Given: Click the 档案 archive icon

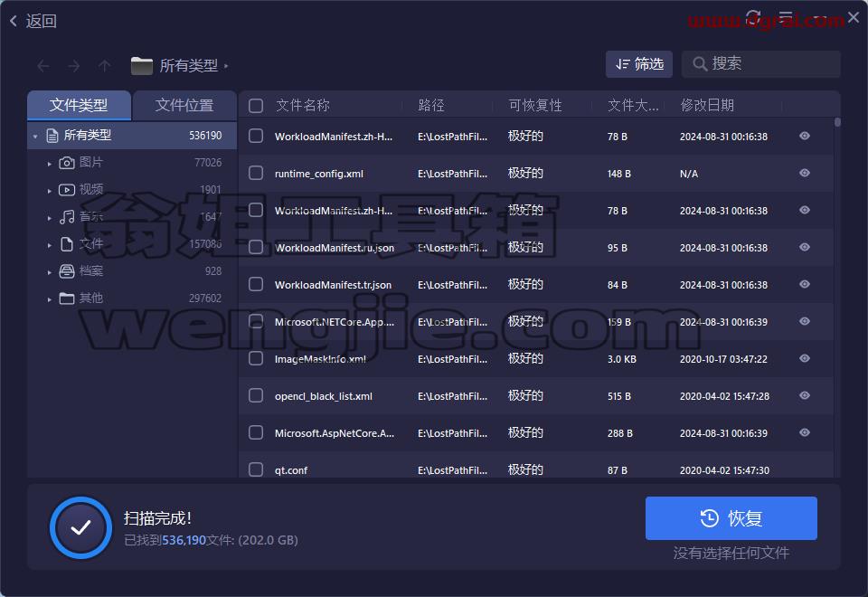Looking at the screenshot, I should pyautogui.click(x=67, y=271).
